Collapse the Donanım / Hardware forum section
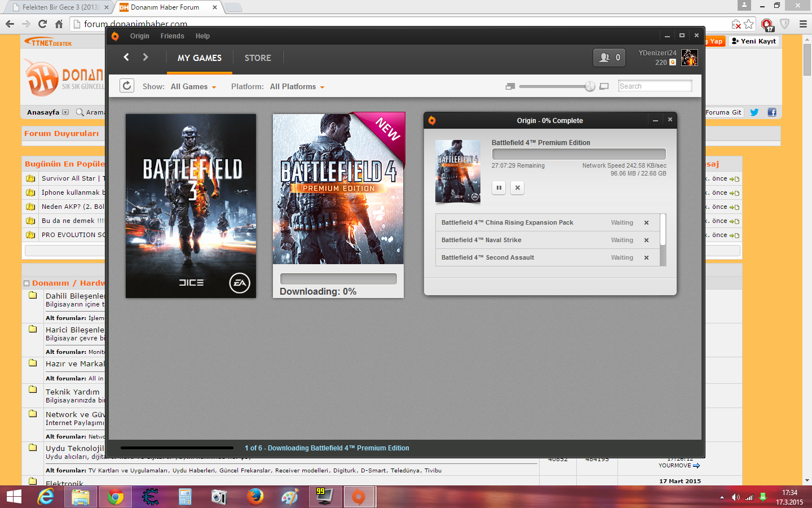The width and height of the screenshot is (812, 508). (27, 283)
